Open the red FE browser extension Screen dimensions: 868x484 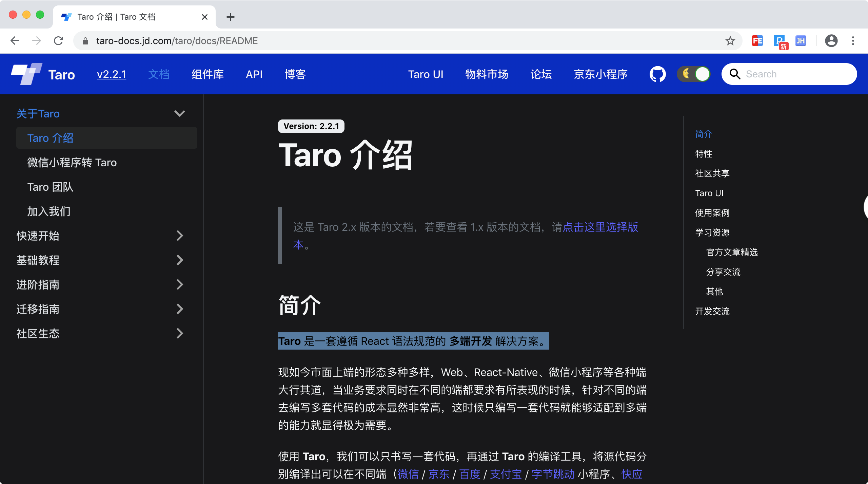click(x=757, y=41)
